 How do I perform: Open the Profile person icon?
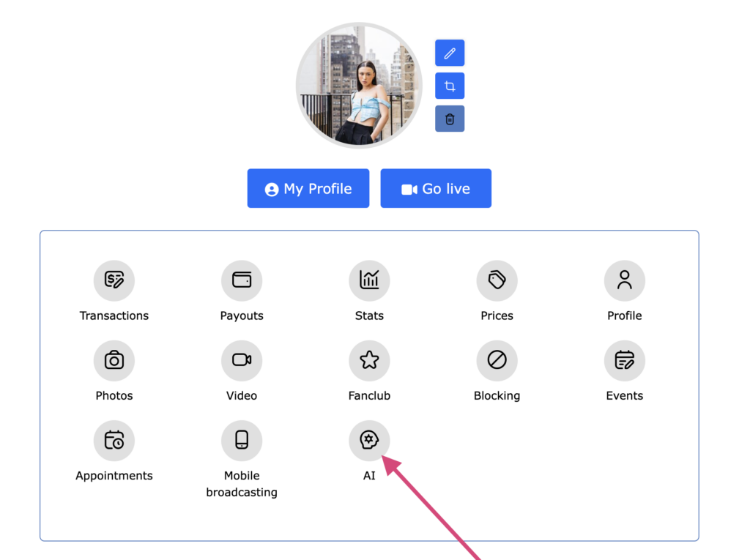(624, 280)
